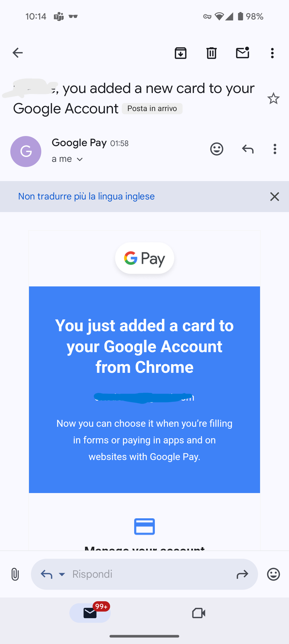
Task: Delete this email with trash icon
Action: [212, 53]
